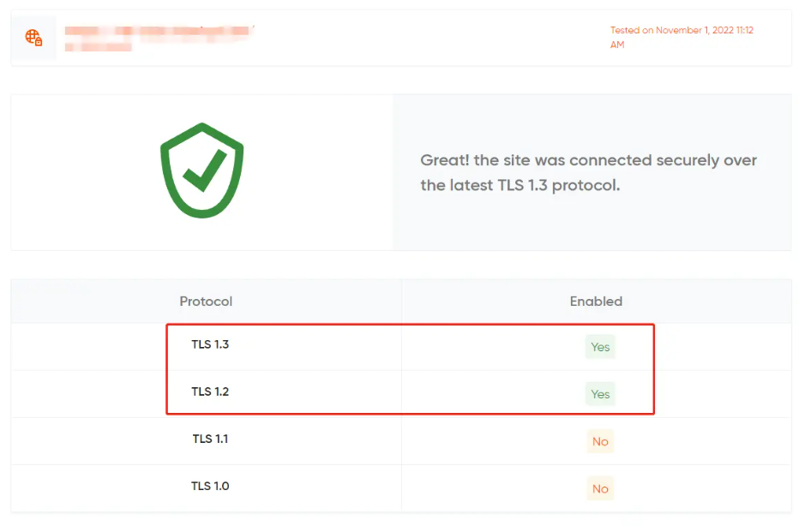This screenshot has width=811, height=532.
Task: Click the orange No badge for TLS 1.0
Action: click(x=600, y=488)
